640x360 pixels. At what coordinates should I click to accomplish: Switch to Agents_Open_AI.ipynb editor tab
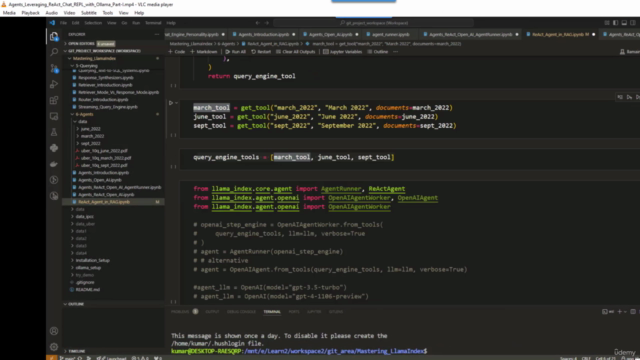click(x=331, y=35)
